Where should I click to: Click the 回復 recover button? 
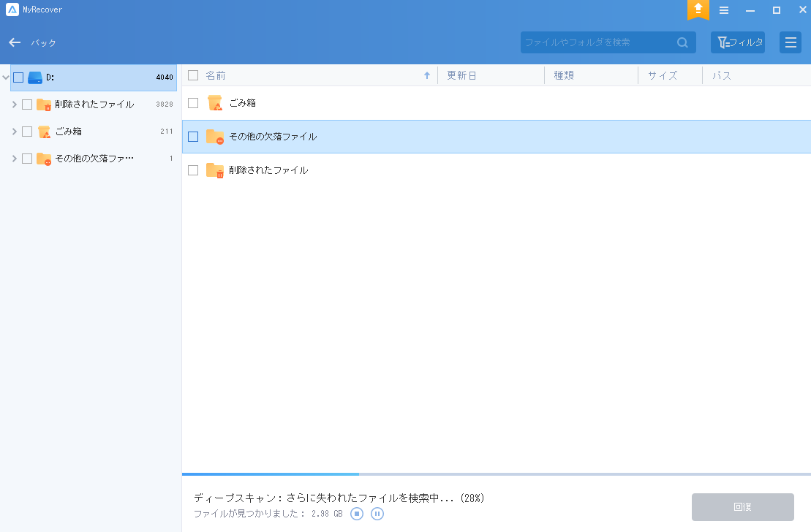click(x=743, y=506)
